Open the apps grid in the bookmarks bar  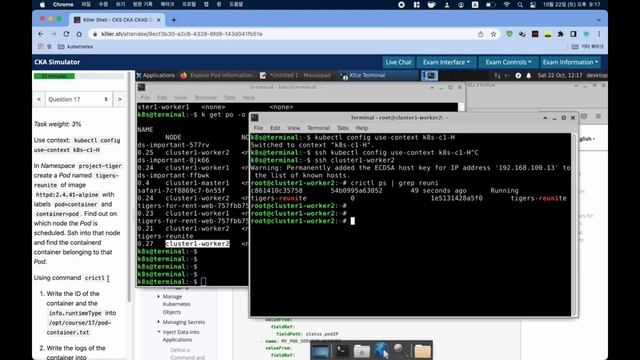[x=40, y=47]
